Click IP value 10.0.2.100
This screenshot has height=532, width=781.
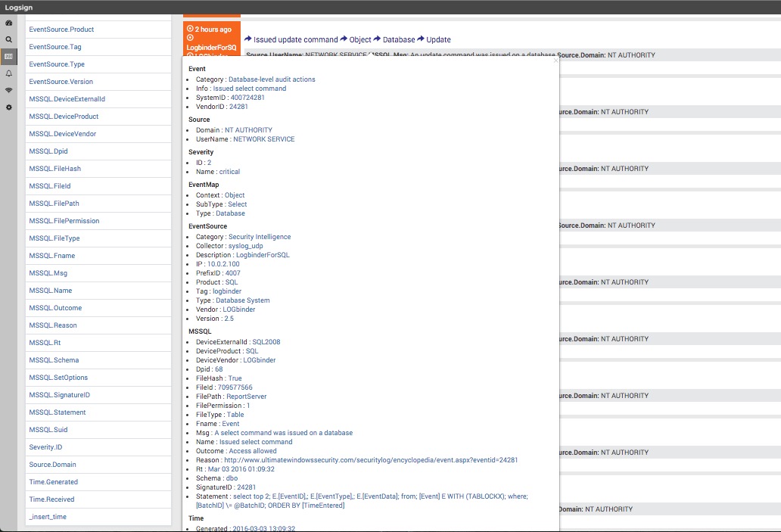[x=223, y=265]
